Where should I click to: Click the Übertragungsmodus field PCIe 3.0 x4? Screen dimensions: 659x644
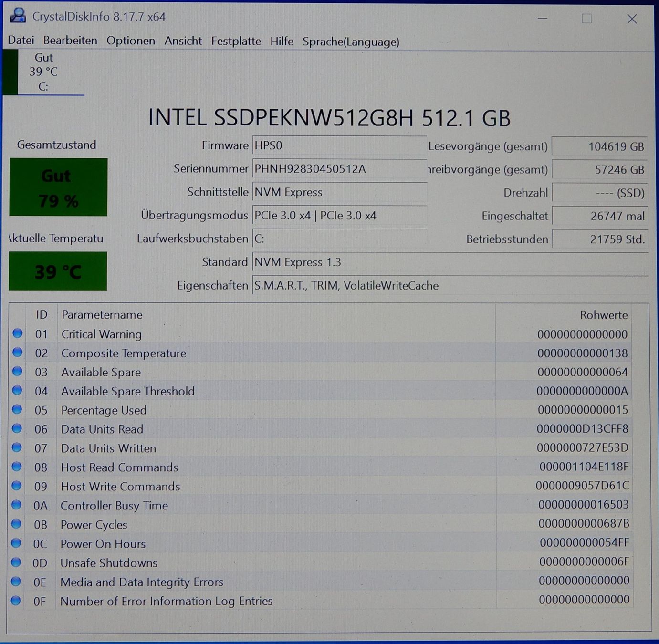[x=339, y=216]
